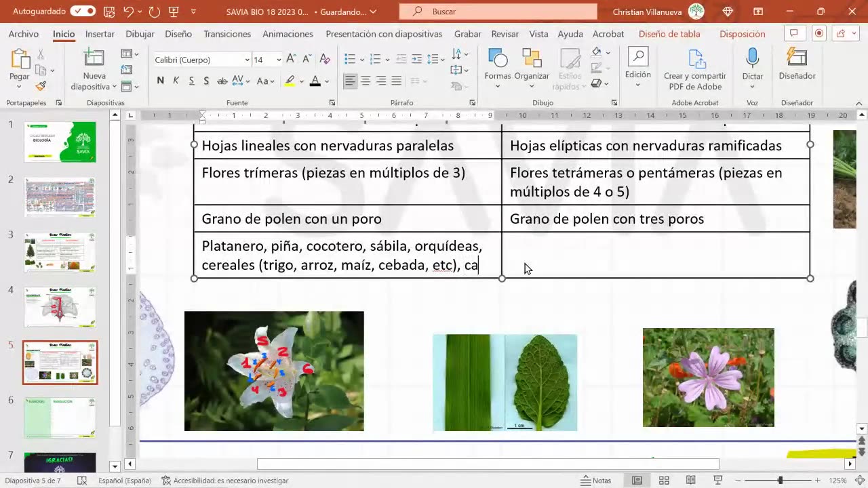
Task: Click Crear y compartir PDF de Adobe
Action: tap(694, 69)
